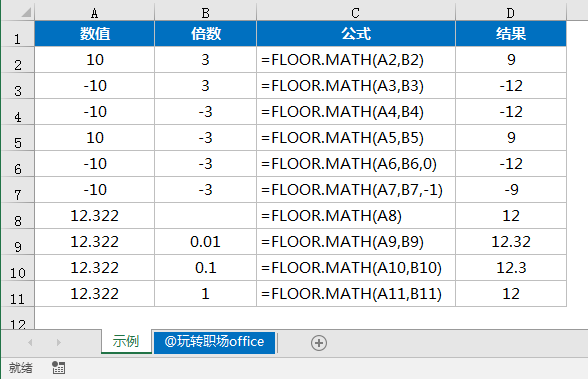The width and height of the screenshot is (588, 379).
Task: Add a new sheet with plus icon
Action: click(x=319, y=343)
